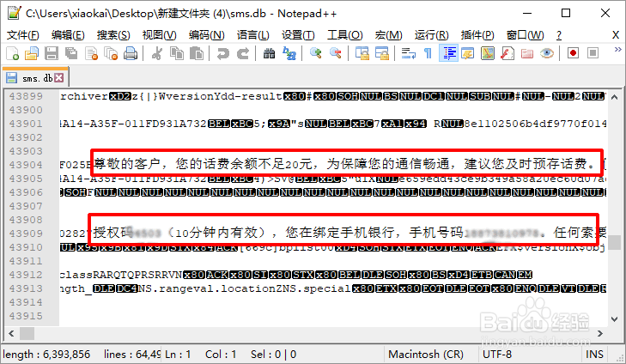Screen dimensions: 626x364
Task: Open the 编码(N) menu
Action: [x=206, y=35]
